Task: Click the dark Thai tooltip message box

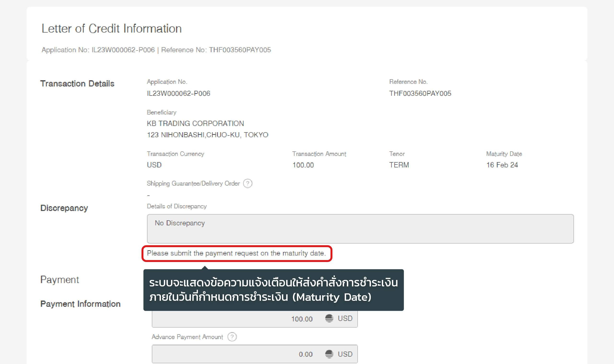Action: (x=273, y=290)
